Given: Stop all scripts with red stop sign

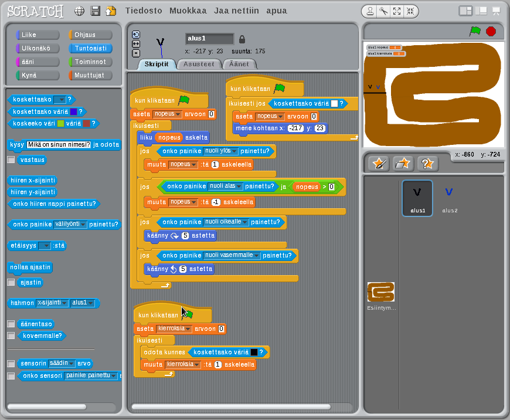Looking at the screenshot, I should pyautogui.click(x=491, y=31).
